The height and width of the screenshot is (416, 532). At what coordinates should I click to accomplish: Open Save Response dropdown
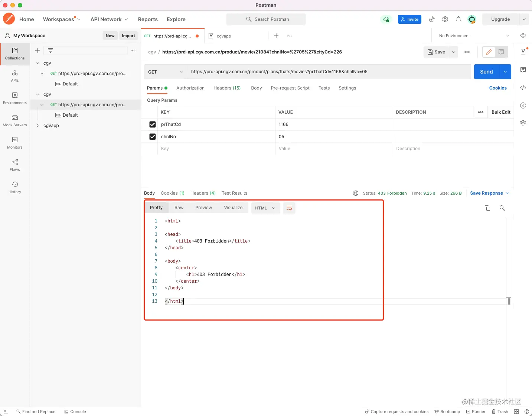pos(490,193)
